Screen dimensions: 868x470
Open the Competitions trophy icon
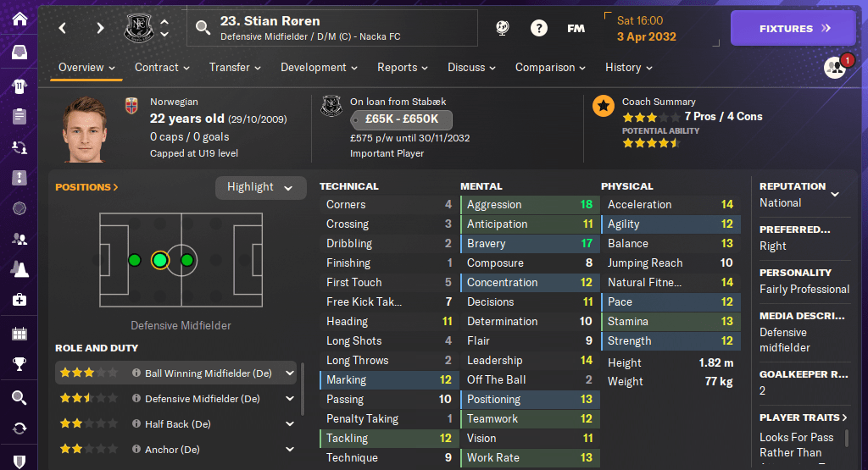(19, 365)
